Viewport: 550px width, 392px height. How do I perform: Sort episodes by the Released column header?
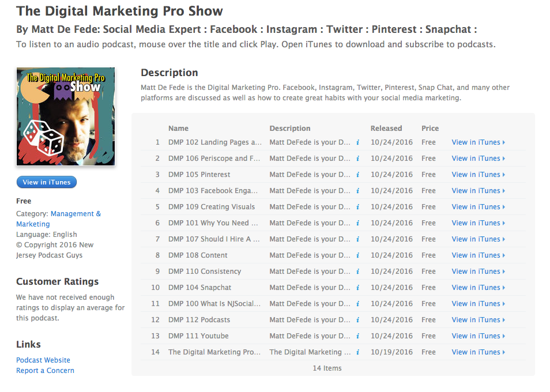click(x=386, y=128)
